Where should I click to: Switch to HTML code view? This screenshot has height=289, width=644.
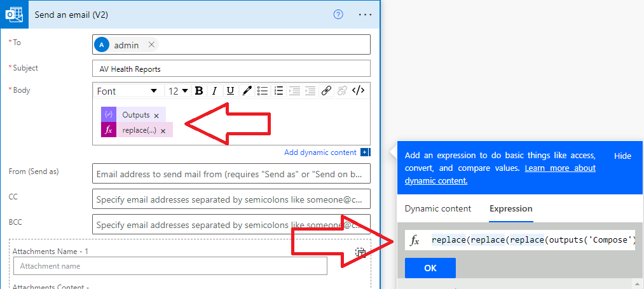click(359, 91)
